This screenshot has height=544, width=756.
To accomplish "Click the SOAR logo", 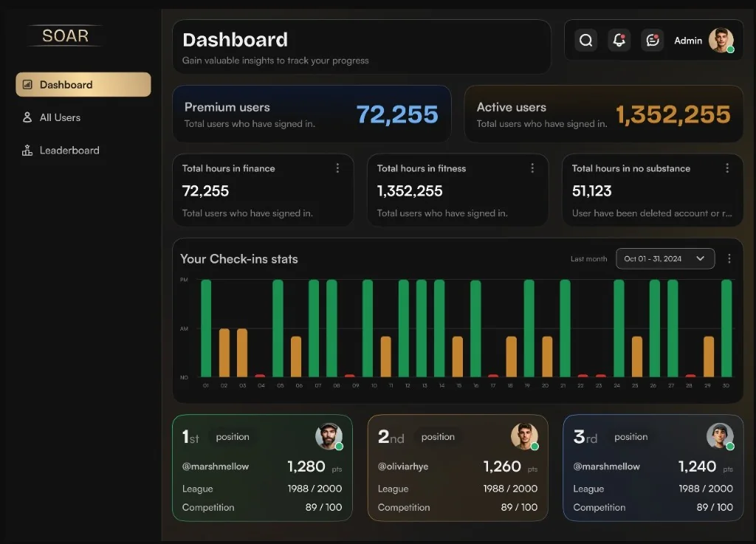I will point(66,35).
